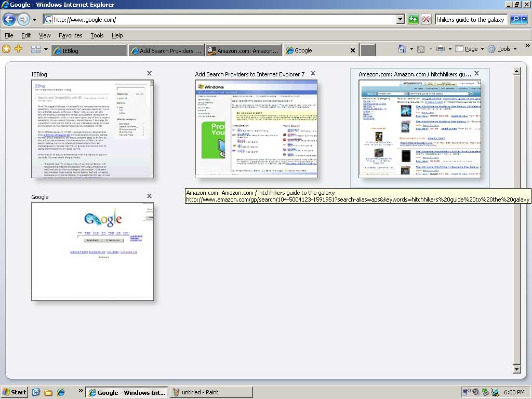Launch Outlook Express from Quick Launch
The image size is (532, 399).
pos(36,392)
